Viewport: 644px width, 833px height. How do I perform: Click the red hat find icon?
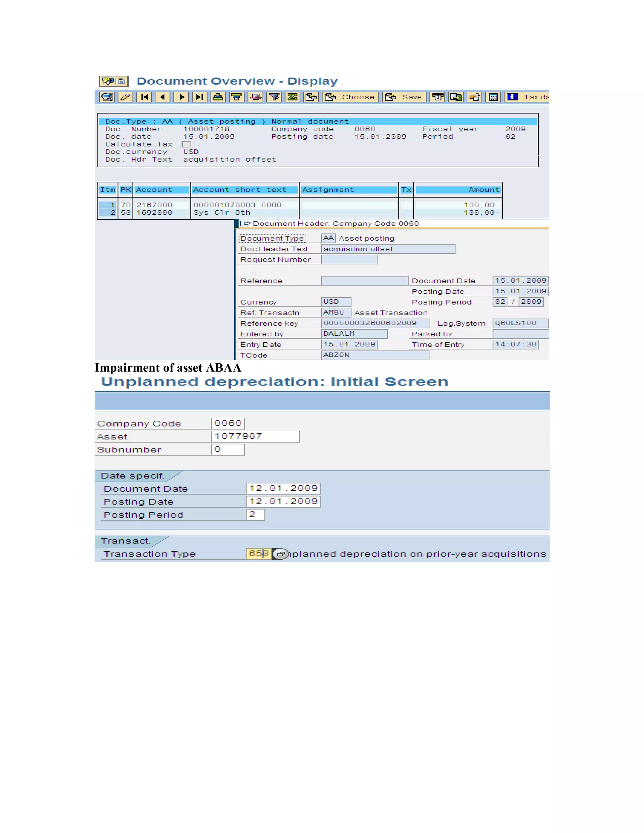tap(255, 97)
